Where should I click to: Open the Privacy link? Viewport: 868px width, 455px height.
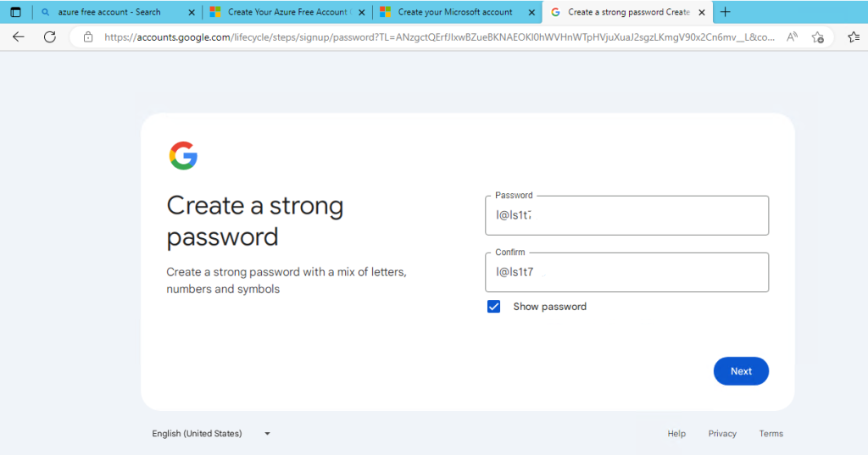[722, 434]
